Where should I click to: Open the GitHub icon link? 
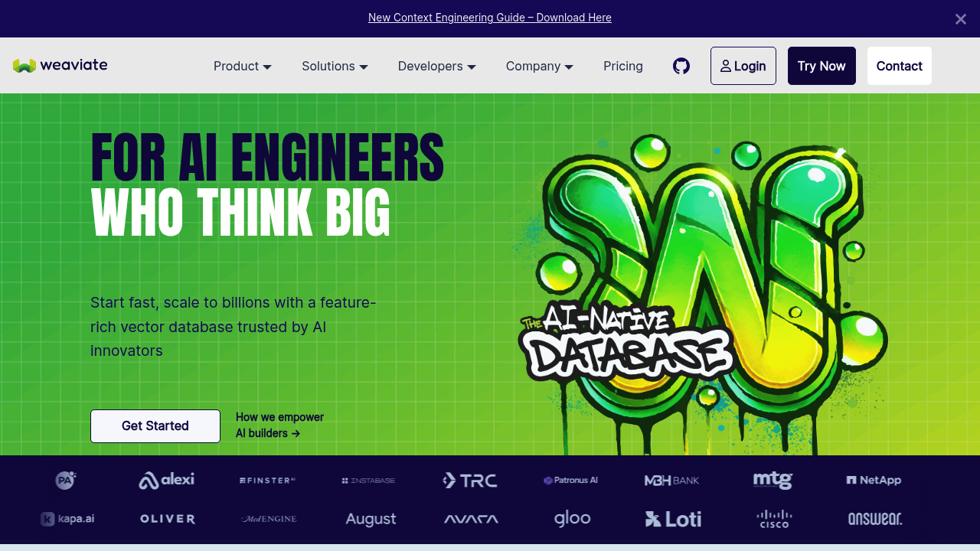(x=681, y=66)
